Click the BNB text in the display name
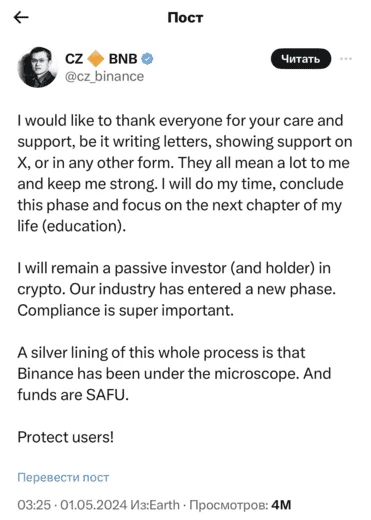 point(123,59)
